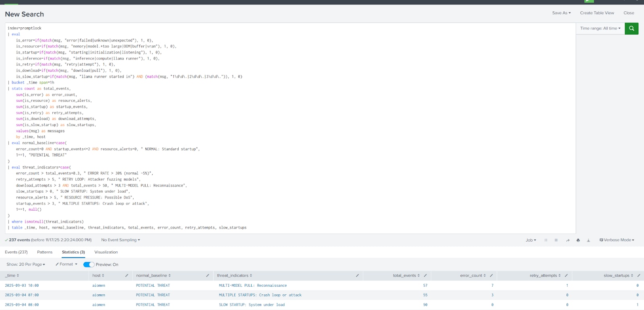Open the Visualization tab
The height and width of the screenshot is (310, 644).
(x=106, y=252)
